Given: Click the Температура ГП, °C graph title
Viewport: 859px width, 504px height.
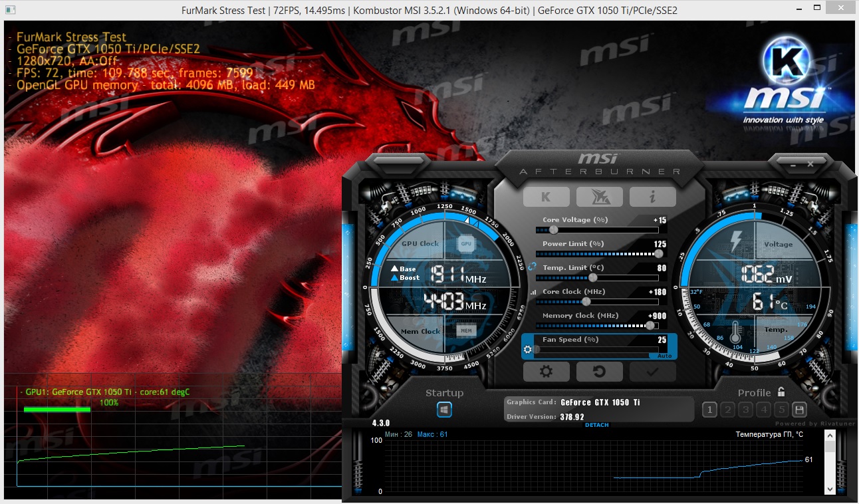Looking at the screenshot, I should pos(769,434).
